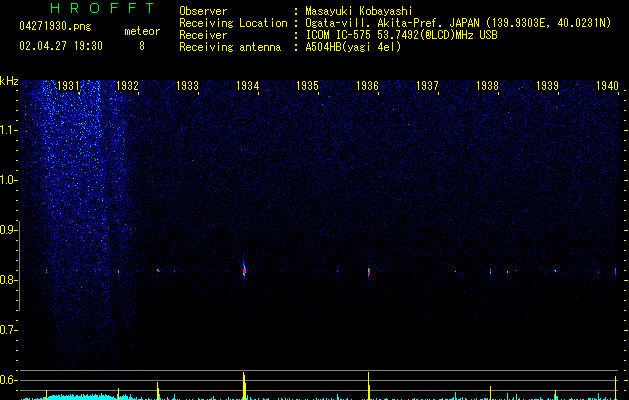The height and width of the screenshot is (400, 629).
Task: Click the strong meteor echo near 1934
Action: click(244, 270)
